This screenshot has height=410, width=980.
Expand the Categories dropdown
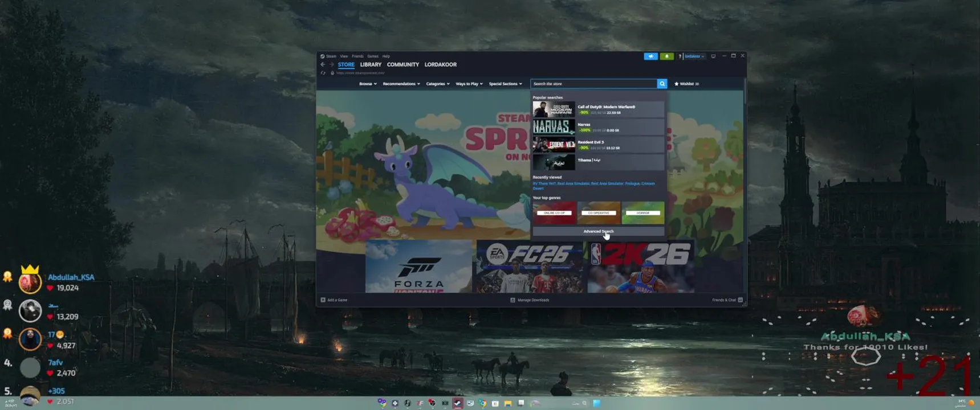click(438, 84)
